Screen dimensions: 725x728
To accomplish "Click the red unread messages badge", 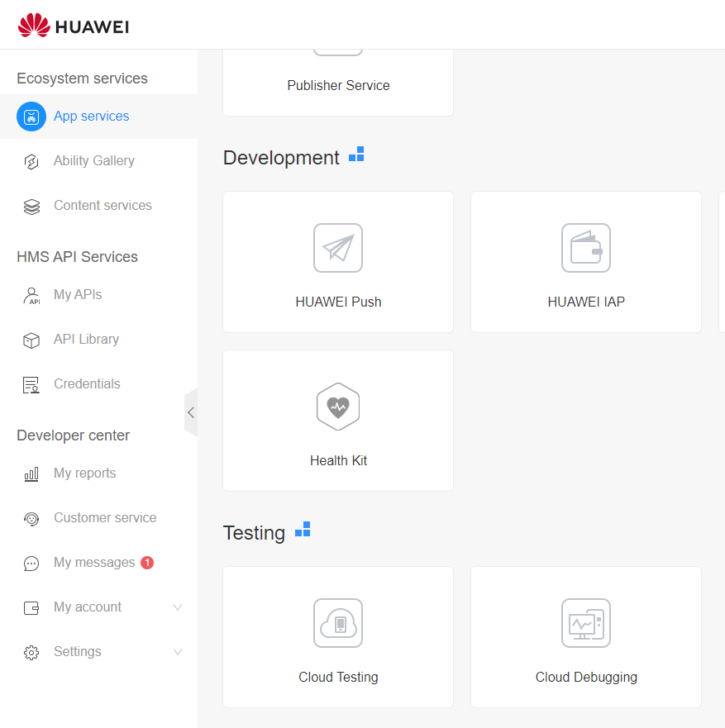I will coord(147,562).
